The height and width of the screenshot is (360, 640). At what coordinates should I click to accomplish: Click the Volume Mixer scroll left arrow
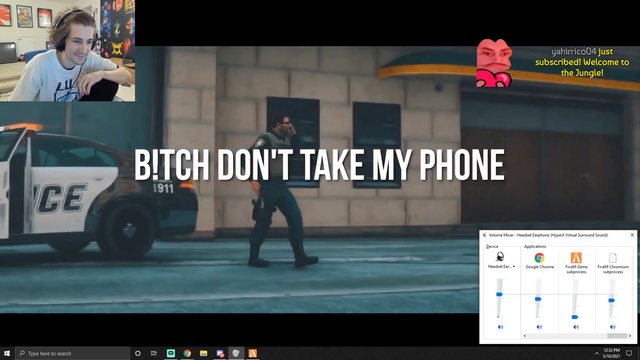[525, 336]
